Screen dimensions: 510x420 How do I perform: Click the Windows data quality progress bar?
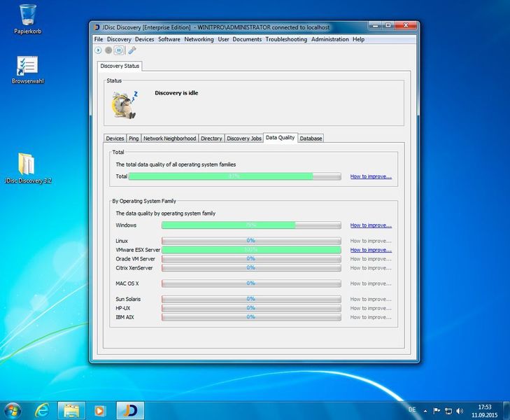click(x=251, y=225)
